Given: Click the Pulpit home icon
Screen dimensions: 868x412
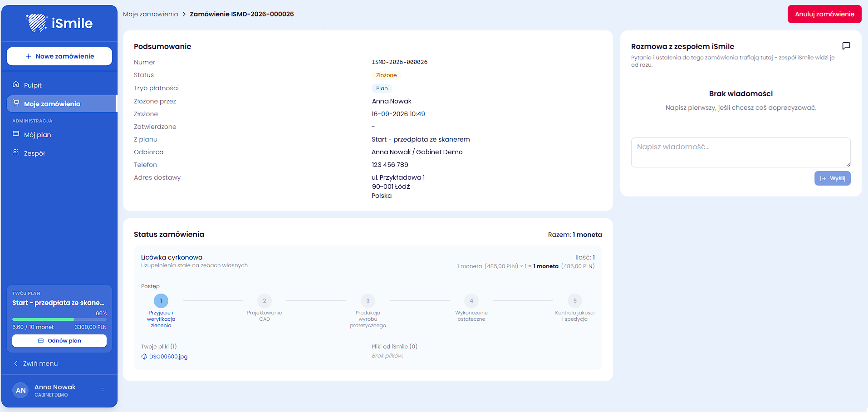Looking at the screenshot, I should [x=16, y=84].
